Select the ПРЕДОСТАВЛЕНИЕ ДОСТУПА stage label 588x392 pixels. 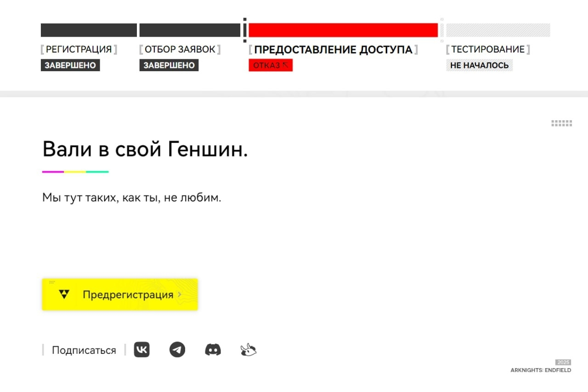pyautogui.click(x=334, y=50)
